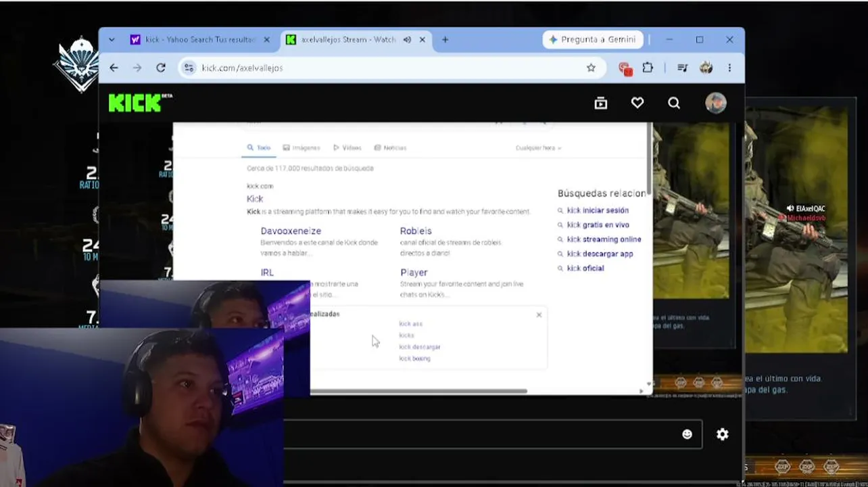
Task: Search 'kick streaming online' related link
Action: [x=604, y=239]
